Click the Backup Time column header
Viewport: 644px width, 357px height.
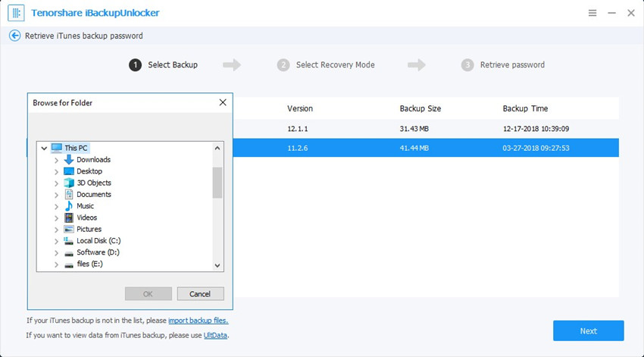click(x=525, y=108)
